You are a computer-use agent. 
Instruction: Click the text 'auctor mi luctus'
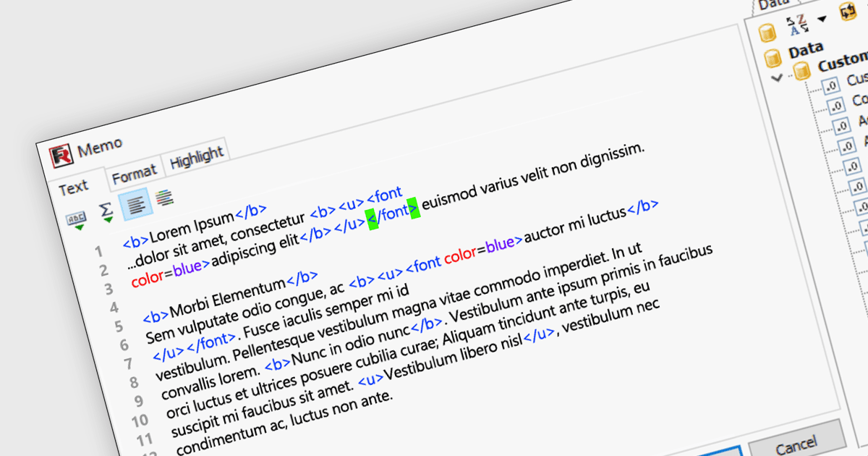coord(575,226)
